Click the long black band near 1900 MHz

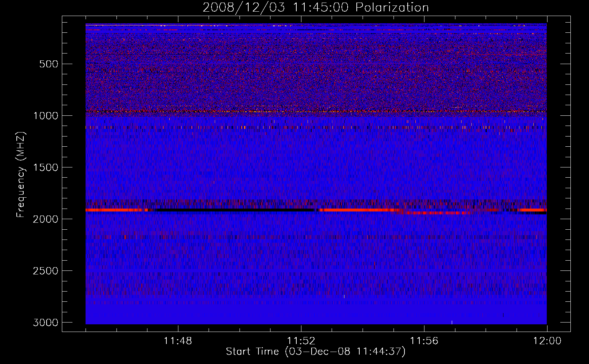pyautogui.click(x=235, y=210)
